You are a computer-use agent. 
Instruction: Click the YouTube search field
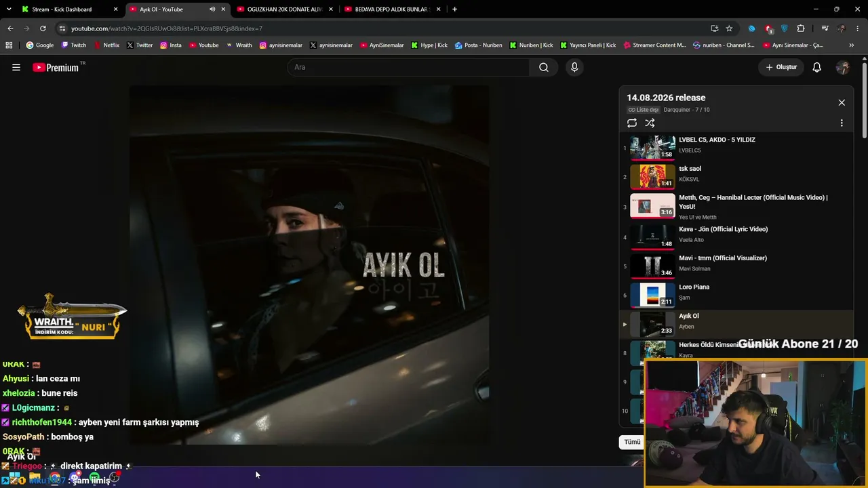click(x=408, y=67)
